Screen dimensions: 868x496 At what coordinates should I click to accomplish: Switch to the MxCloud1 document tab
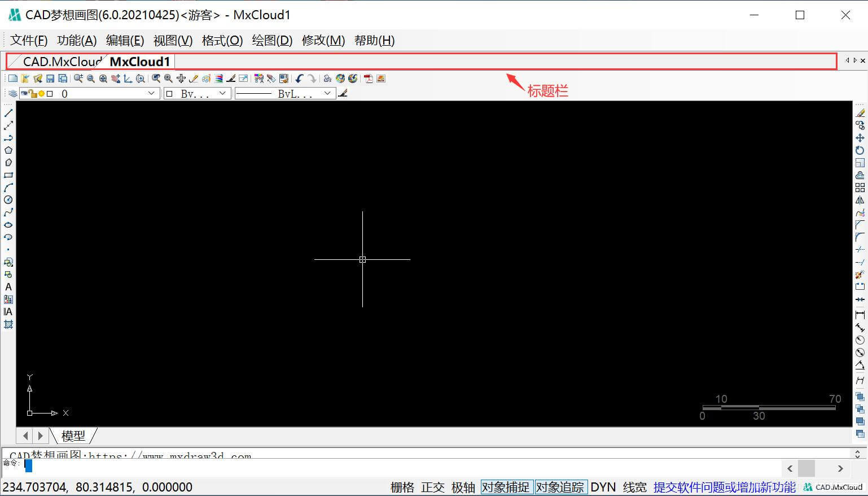[140, 62]
